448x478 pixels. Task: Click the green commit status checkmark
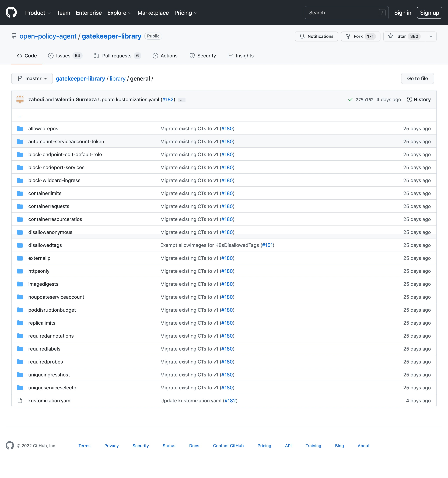(350, 100)
